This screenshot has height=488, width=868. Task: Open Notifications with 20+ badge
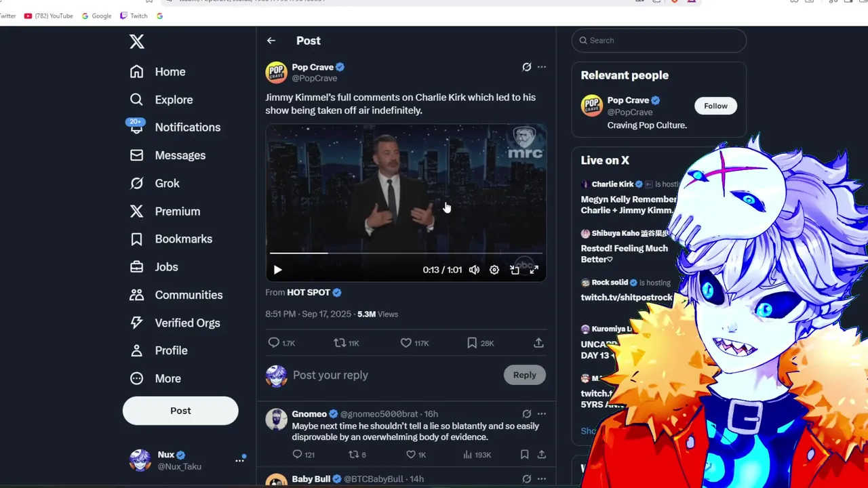[175, 127]
